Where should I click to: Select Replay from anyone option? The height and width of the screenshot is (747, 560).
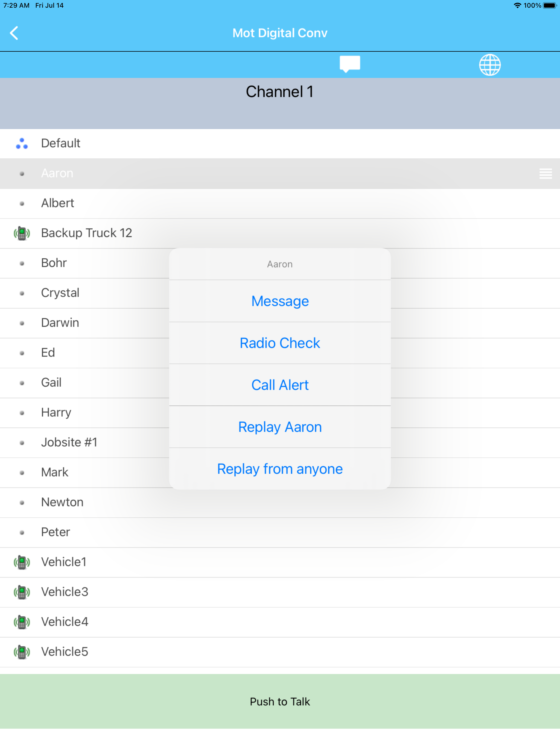[x=280, y=469]
